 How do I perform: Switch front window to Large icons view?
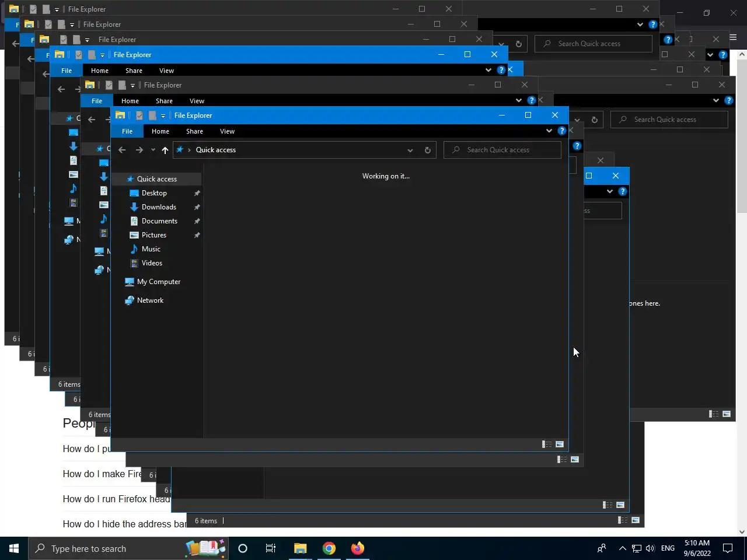(560, 444)
